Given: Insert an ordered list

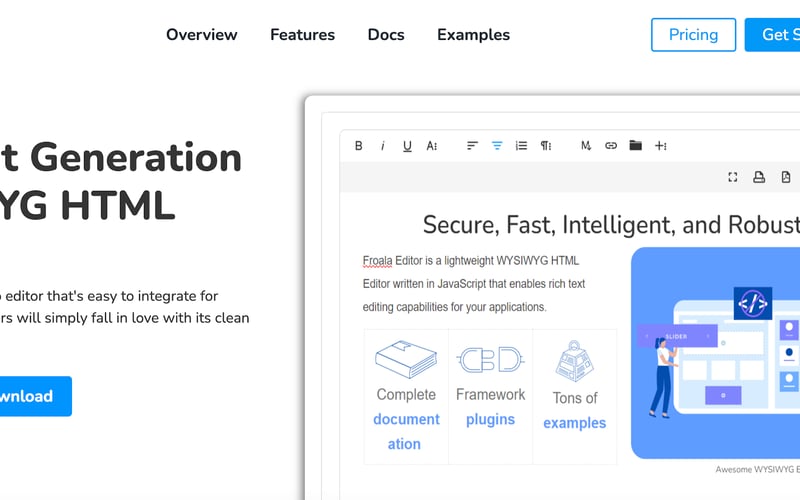Looking at the screenshot, I should pyautogui.click(x=521, y=146).
